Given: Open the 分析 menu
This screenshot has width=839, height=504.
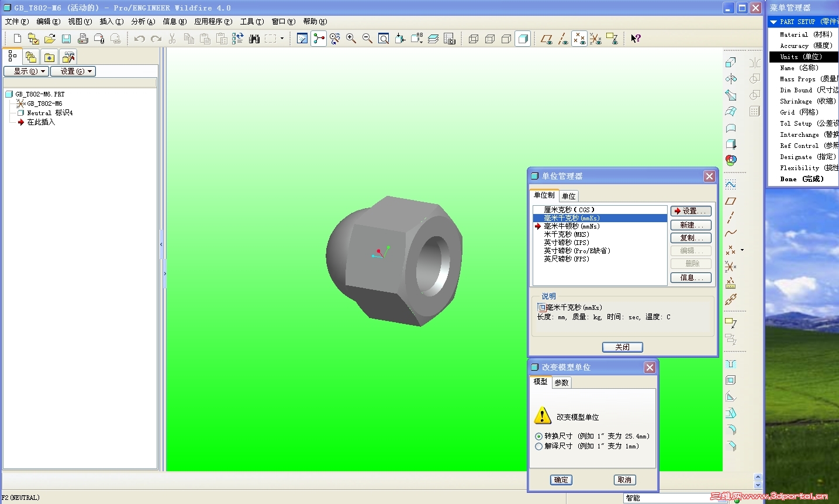Looking at the screenshot, I should 143,22.
